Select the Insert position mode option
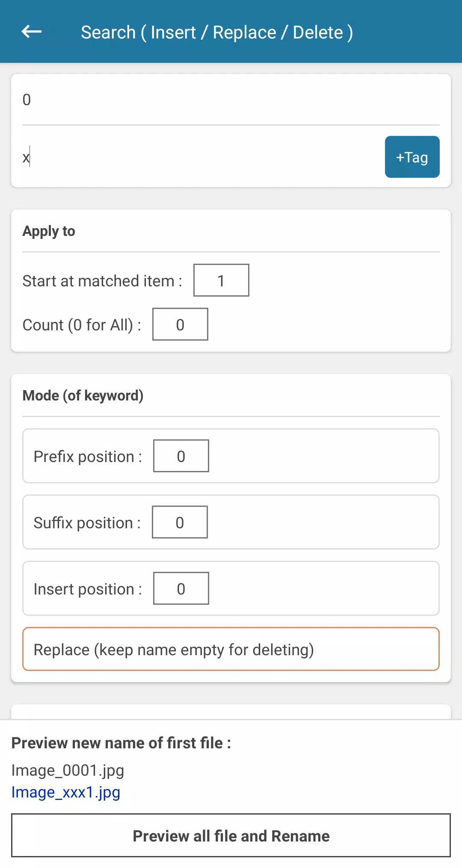Viewport: 462px width, 868px height. click(231, 588)
